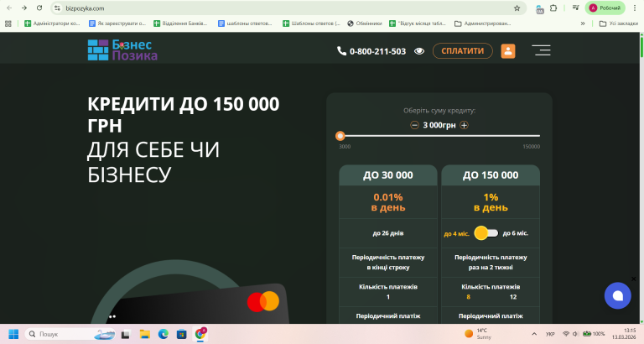Open the Обмінники bookmark

click(365, 23)
